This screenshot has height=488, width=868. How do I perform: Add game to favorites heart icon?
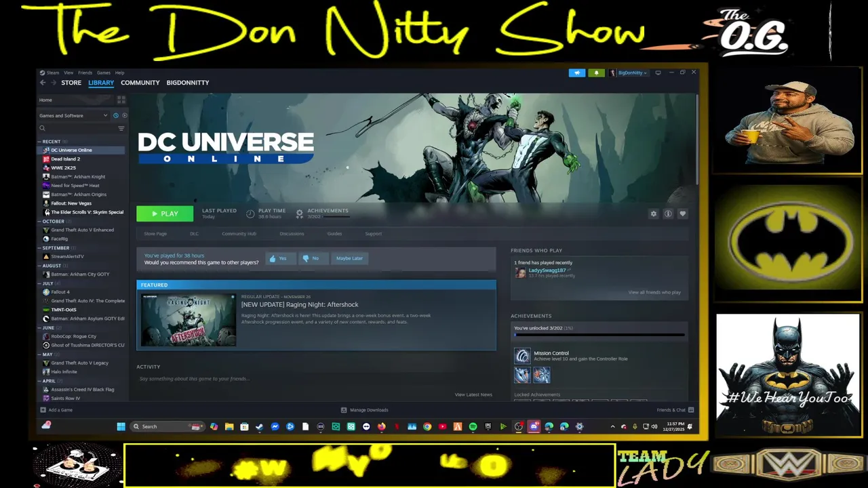click(683, 213)
